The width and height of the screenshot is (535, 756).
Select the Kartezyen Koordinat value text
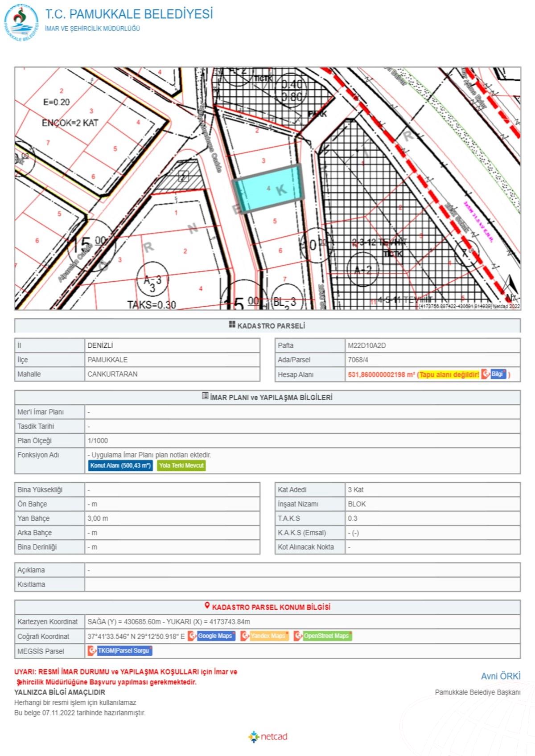169,622
